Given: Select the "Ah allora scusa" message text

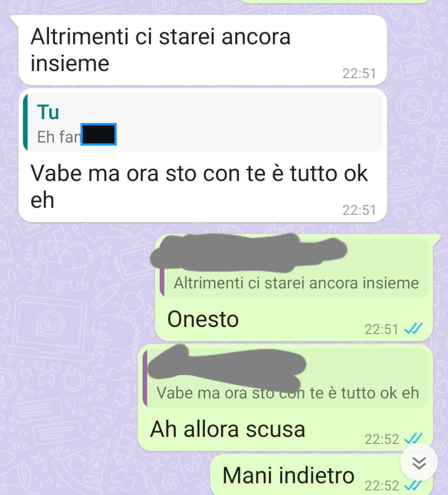Looking at the screenshot, I should click(228, 429).
